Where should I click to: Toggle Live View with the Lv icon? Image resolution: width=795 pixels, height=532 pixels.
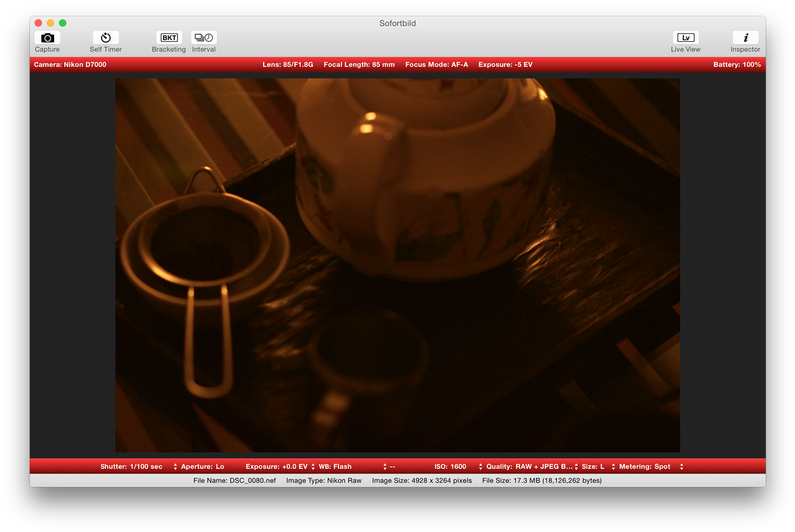[685, 37]
